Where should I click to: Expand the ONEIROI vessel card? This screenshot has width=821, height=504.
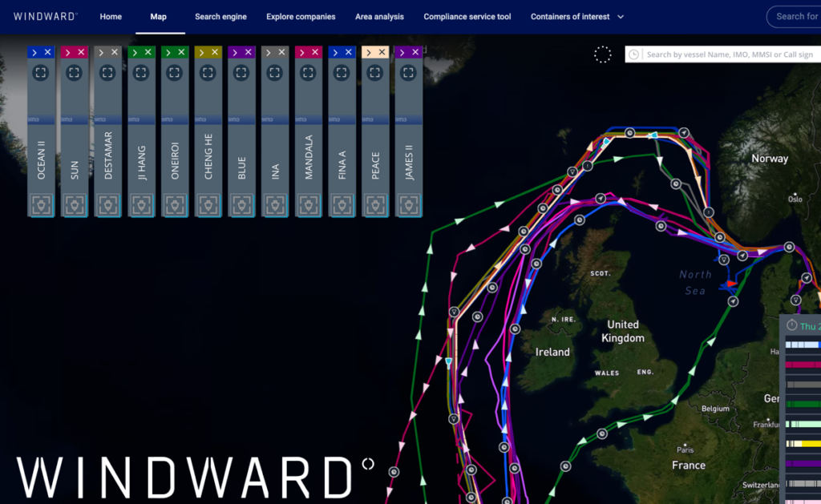(x=168, y=52)
